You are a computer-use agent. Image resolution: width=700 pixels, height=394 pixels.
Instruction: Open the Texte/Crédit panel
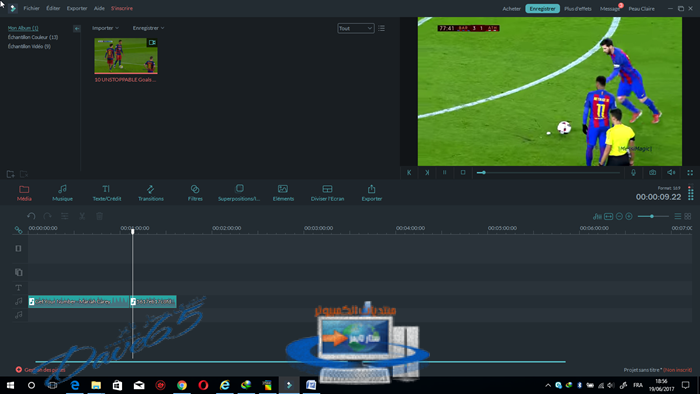pyautogui.click(x=107, y=193)
